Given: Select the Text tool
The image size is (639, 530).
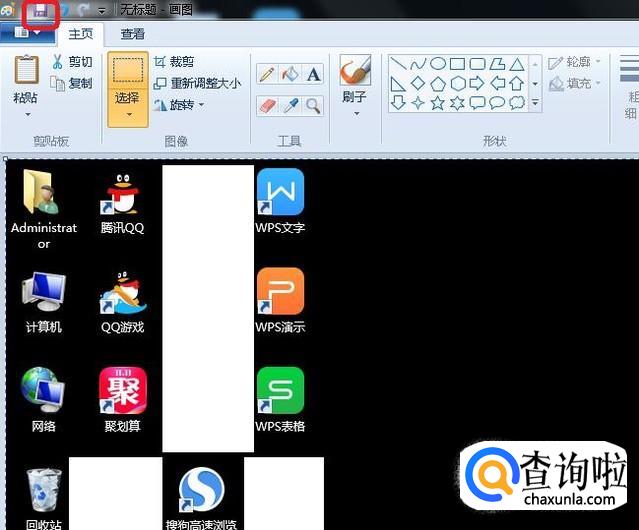Looking at the screenshot, I should pyautogui.click(x=314, y=74).
